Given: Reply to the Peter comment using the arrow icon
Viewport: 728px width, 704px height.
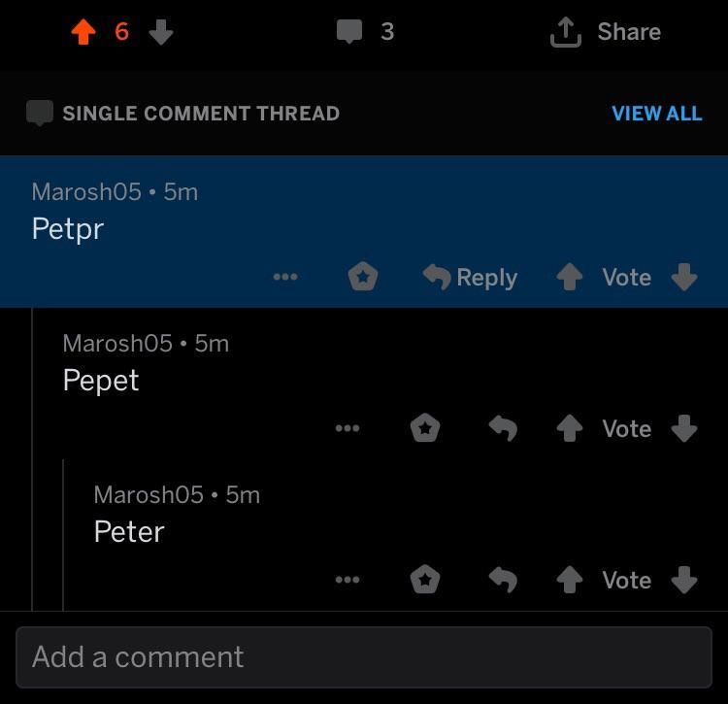Looking at the screenshot, I should tap(502, 580).
